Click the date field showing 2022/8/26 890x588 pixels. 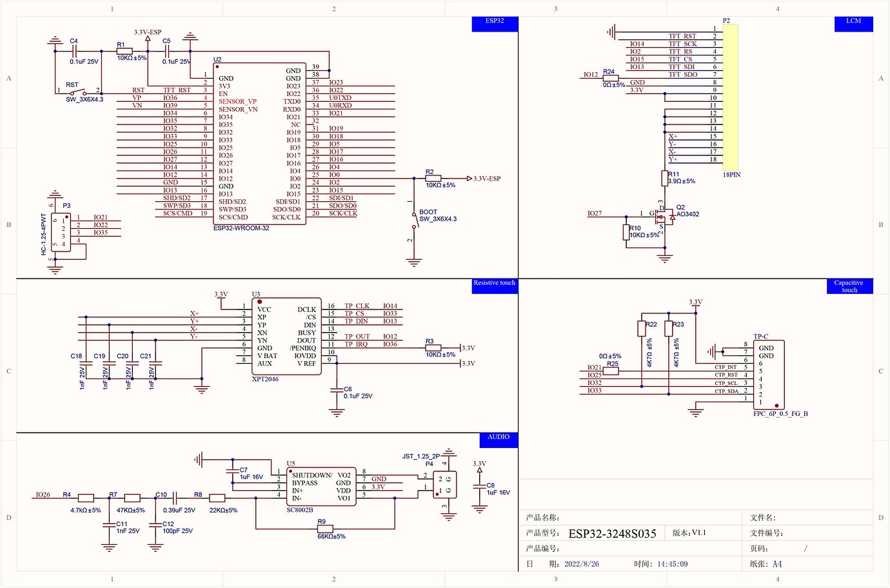coord(582,563)
